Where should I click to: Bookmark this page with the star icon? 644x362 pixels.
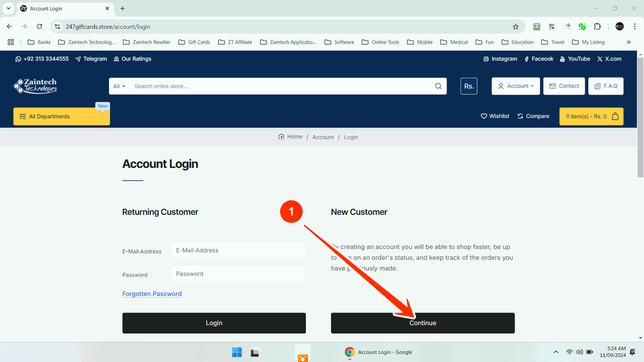click(x=516, y=27)
